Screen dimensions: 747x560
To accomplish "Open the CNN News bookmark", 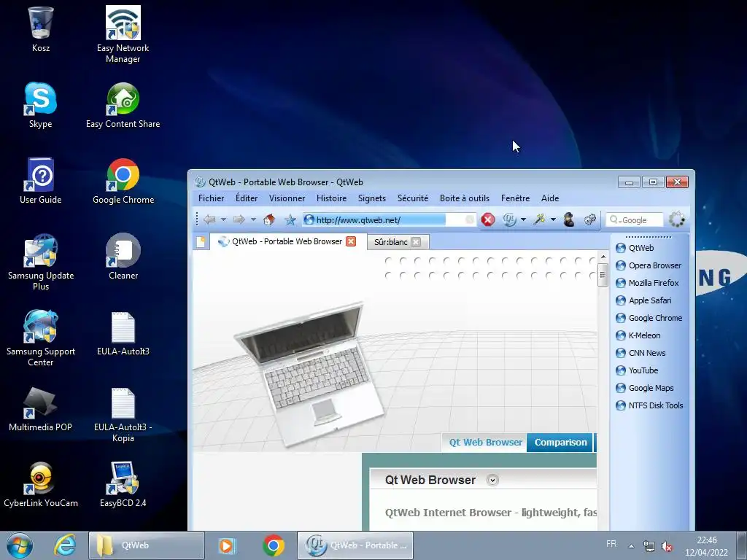I will pyautogui.click(x=640, y=353).
